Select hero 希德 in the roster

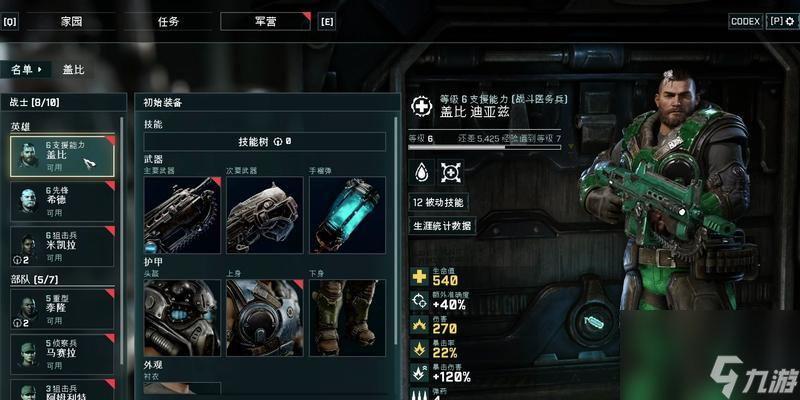(x=62, y=202)
